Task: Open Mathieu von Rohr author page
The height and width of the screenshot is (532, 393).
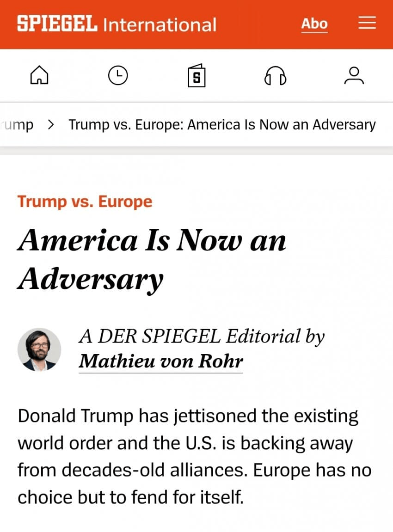Action: click(160, 361)
